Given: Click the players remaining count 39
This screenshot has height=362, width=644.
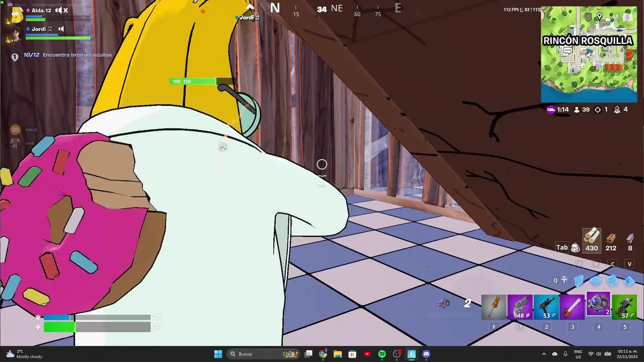Looking at the screenshot, I should (582, 110).
